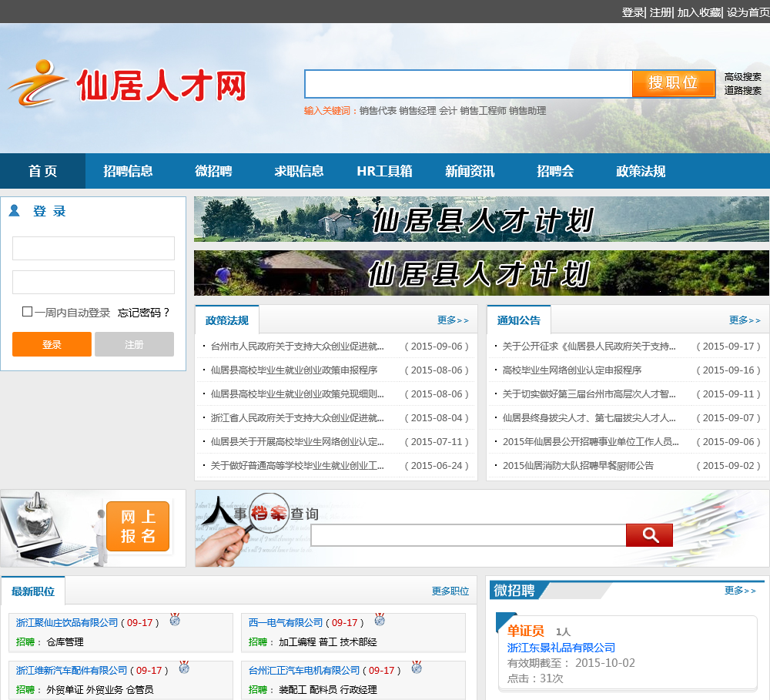Click medal icon next to 台州汇正汽车电机有限公司
770x700 pixels.
tap(417, 667)
